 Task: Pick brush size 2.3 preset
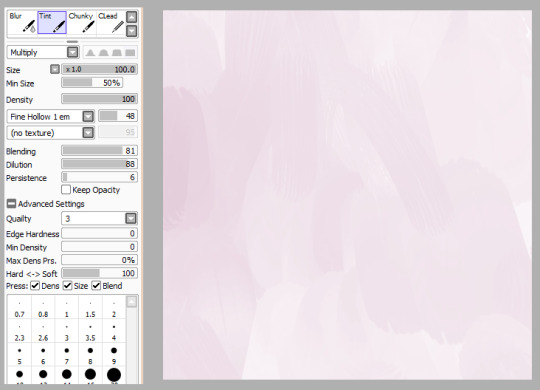point(20,331)
